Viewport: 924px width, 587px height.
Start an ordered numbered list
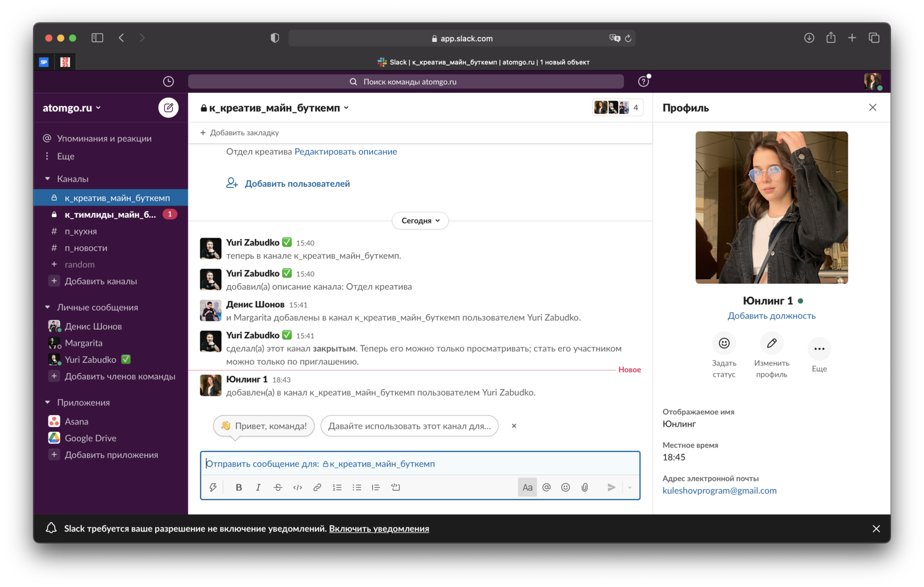pos(337,487)
